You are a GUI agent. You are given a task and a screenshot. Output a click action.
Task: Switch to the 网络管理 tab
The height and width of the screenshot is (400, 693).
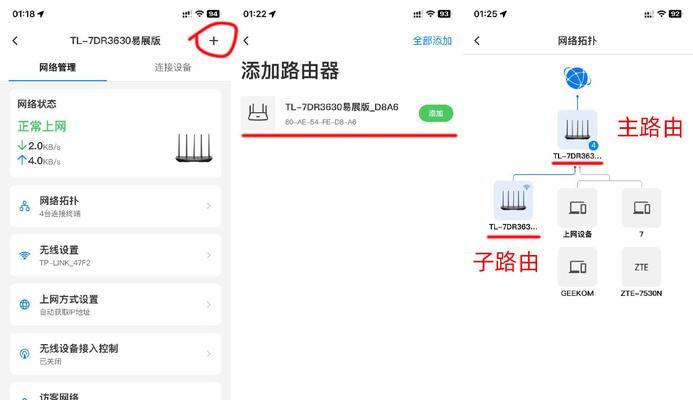[x=57, y=67]
